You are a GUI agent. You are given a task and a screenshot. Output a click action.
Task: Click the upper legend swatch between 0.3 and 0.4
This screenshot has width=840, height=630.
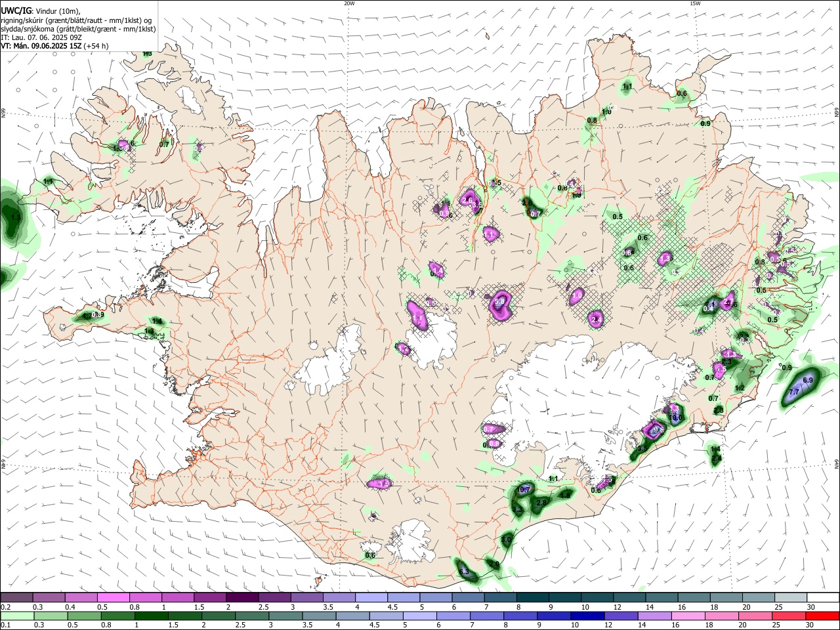point(49,597)
